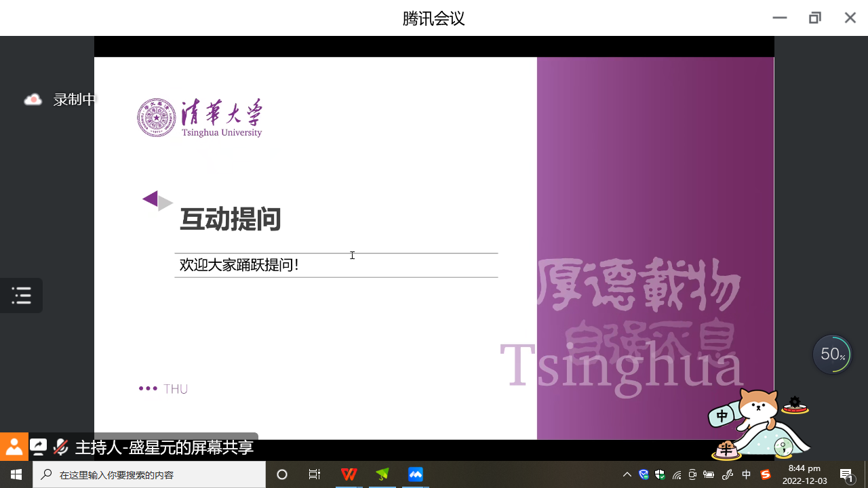
Task: Click the Windows search input box
Action: tap(149, 474)
